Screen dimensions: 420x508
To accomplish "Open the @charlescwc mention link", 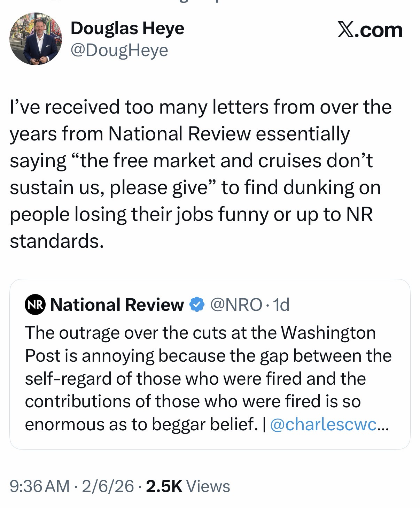I will pos(323,424).
